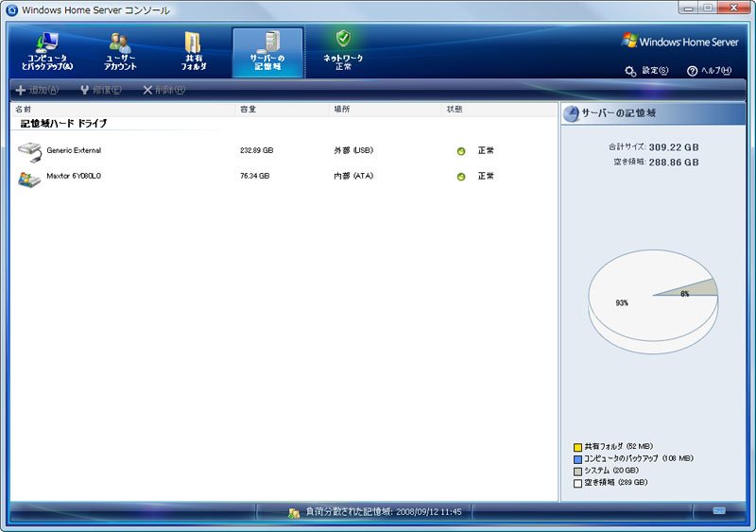
Task: Click the 232.89 GB capacity value
Action: [x=256, y=150]
